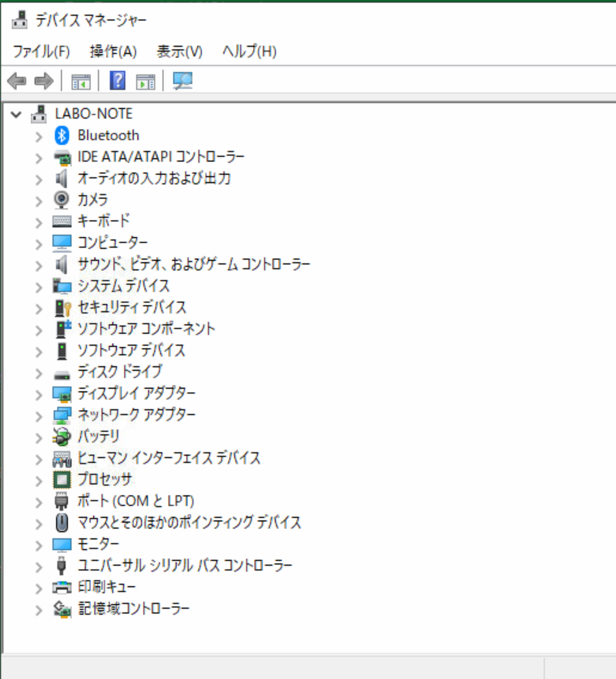Click the ネットワーク アダプター icon
This screenshot has width=616, height=679.
point(62,414)
